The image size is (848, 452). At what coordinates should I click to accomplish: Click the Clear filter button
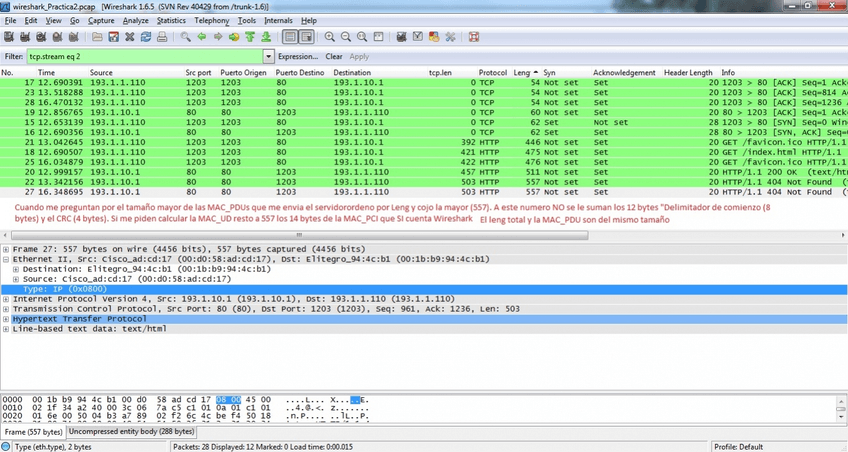(x=333, y=57)
